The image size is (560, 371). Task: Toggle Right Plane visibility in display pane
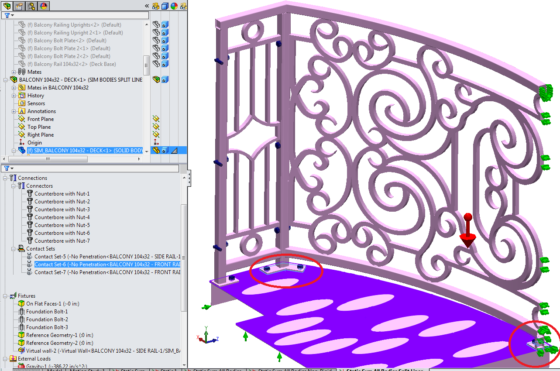click(156, 134)
